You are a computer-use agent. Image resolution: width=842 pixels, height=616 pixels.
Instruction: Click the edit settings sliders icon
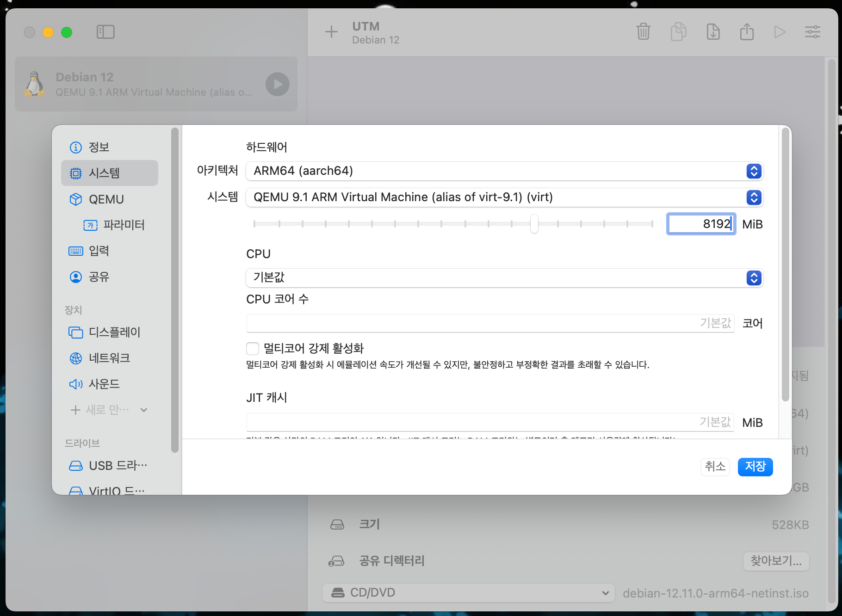(813, 32)
